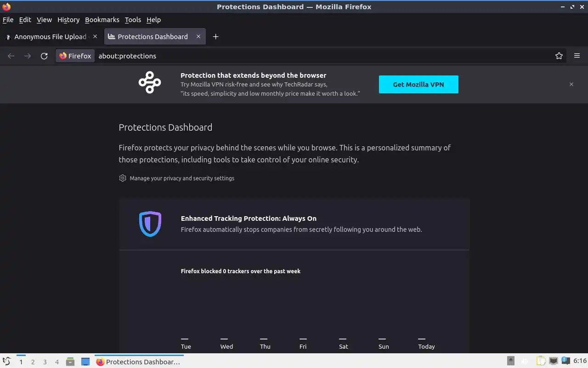Switch to workspace 3 in taskbar
This screenshot has height=368, width=588.
click(x=45, y=362)
